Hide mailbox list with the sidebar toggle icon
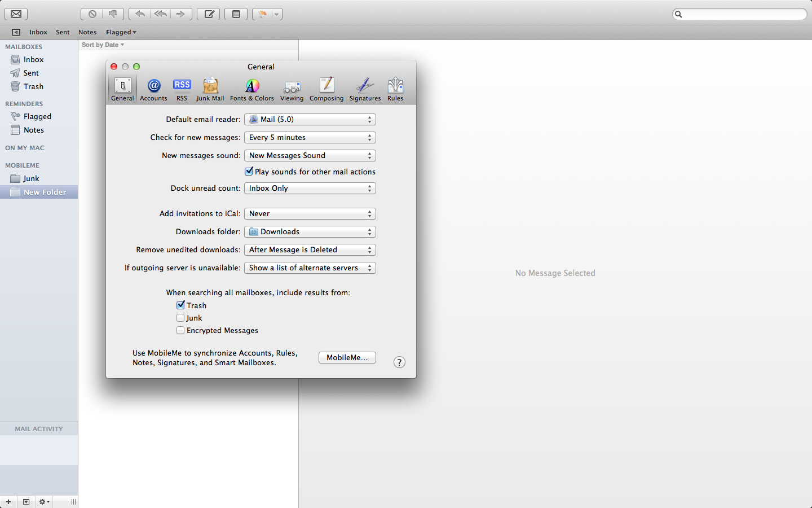 point(16,32)
